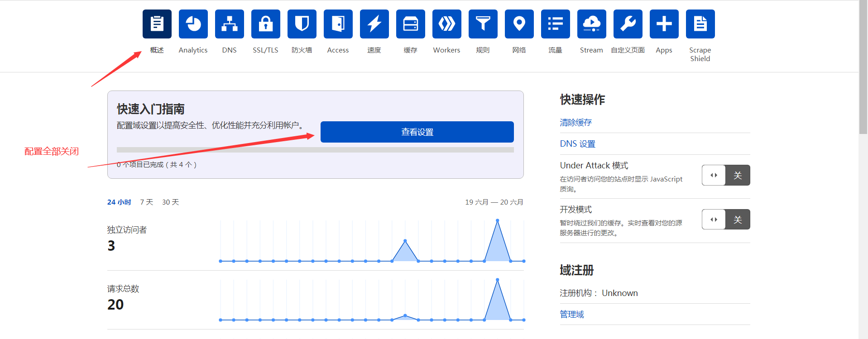Open the 速度 lightning bolt icon
This screenshot has width=868, height=339.
374,24
